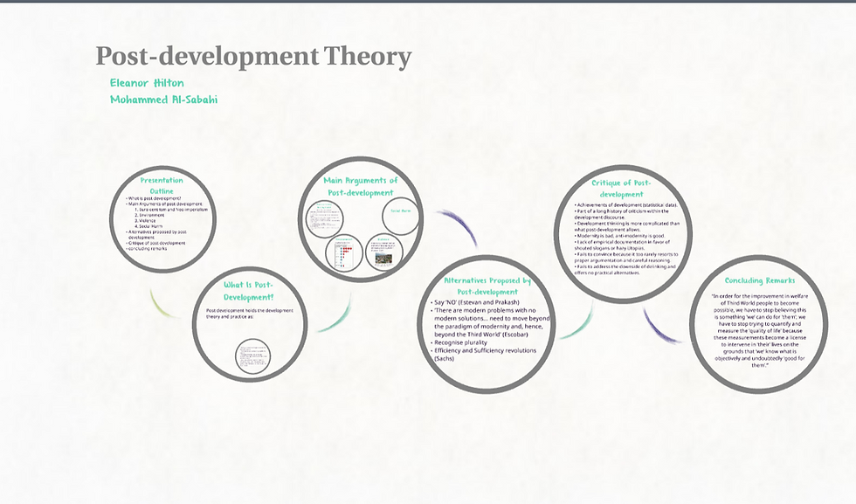Image resolution: width=856 pixels, height=504 pixels.
Task: Zoom to 'Alternatives Proposed by Post-development' heading
Action: pos(487,287)
